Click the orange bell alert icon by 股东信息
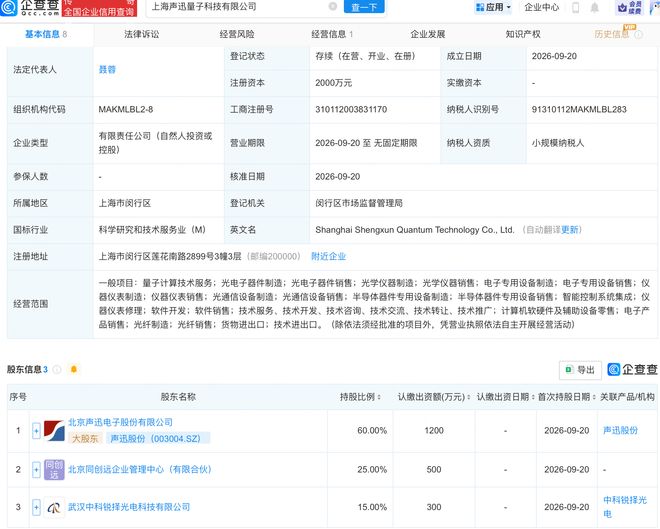This screenshot has width=660, height=529. [x=74, y=370]
